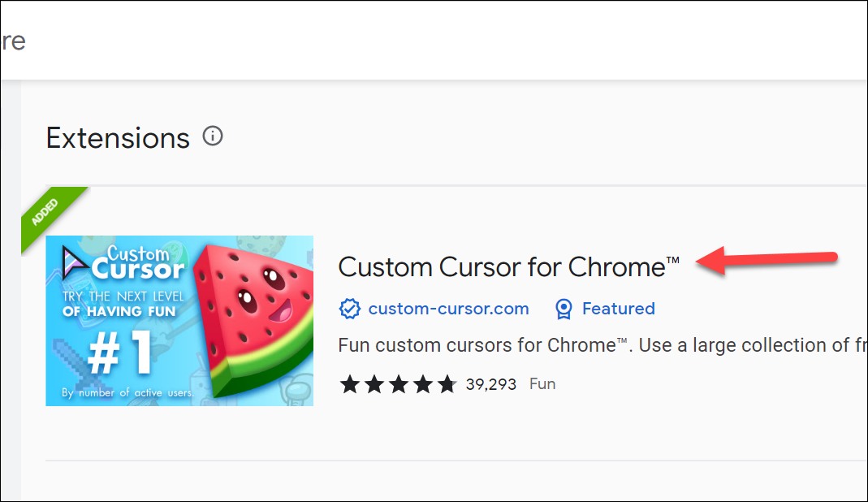The width and height of the screenshot is (868, 502).
Task: Click the extension preview thumbnail
Action: (179, 320)
